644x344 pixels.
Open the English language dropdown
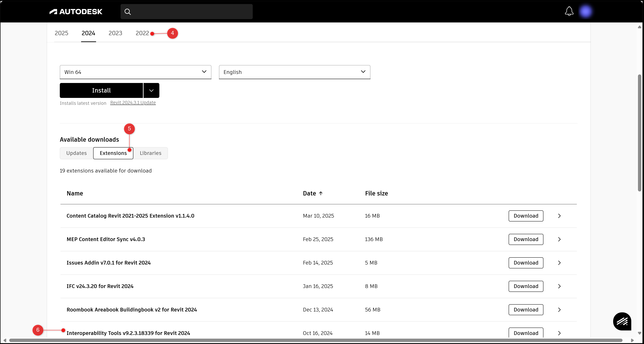[x=294, y=72]
